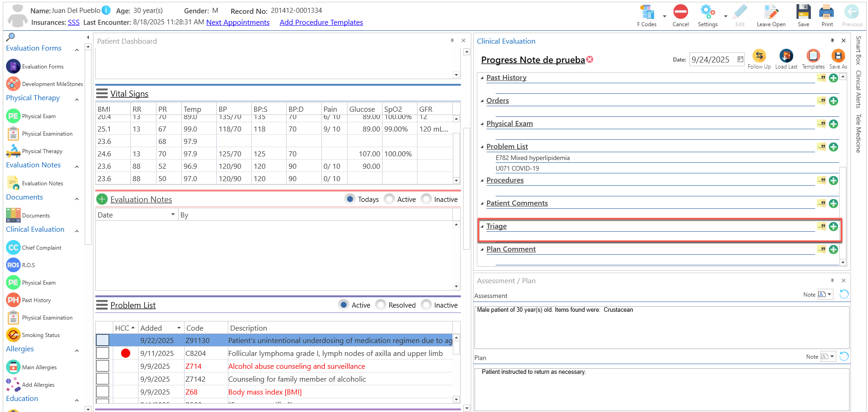
Task: Select Active radio in Problem List
Action: 343,305
